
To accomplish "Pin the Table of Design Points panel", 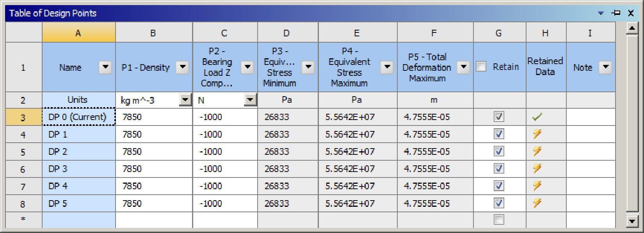I will coord(616,13).
